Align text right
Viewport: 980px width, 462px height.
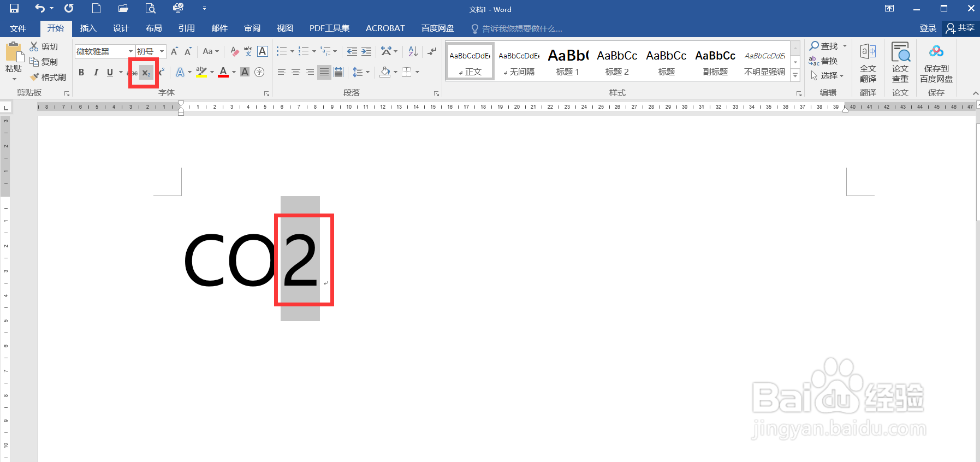[x=310, y=72]
